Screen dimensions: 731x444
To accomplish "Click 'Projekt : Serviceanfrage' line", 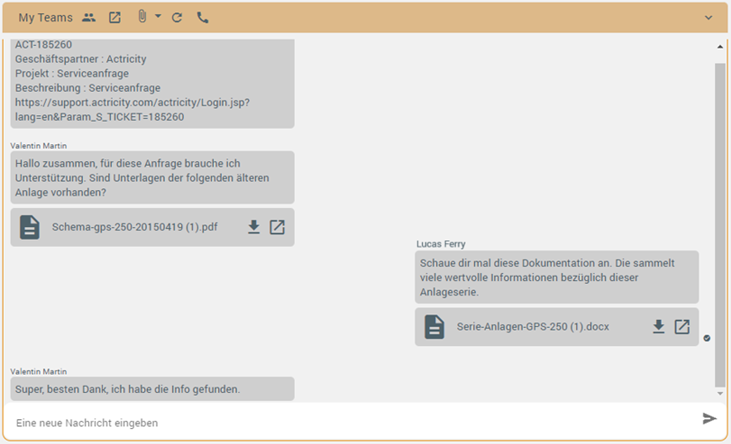I will tap(72, 74).
